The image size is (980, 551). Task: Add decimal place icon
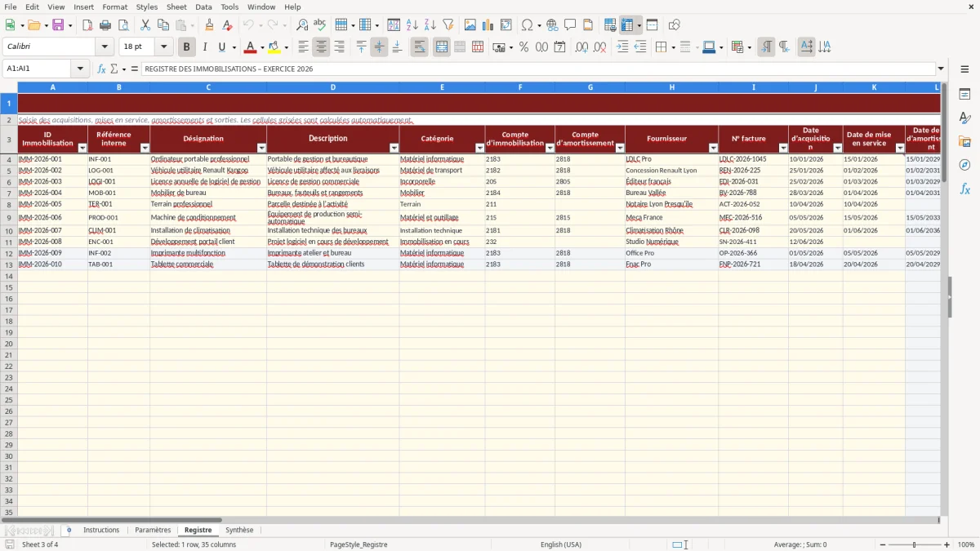(x=581, y=47)
